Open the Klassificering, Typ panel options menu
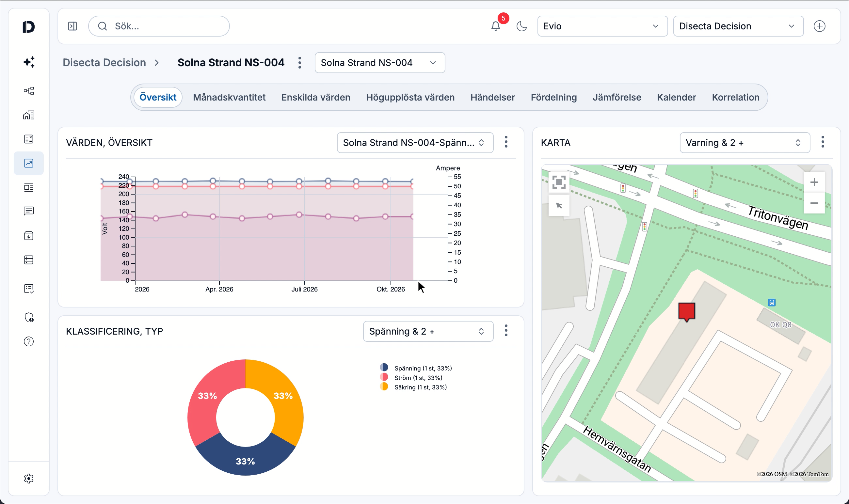Image resolution: width=849 pixels, height=504 pixels. pos(506,331)
